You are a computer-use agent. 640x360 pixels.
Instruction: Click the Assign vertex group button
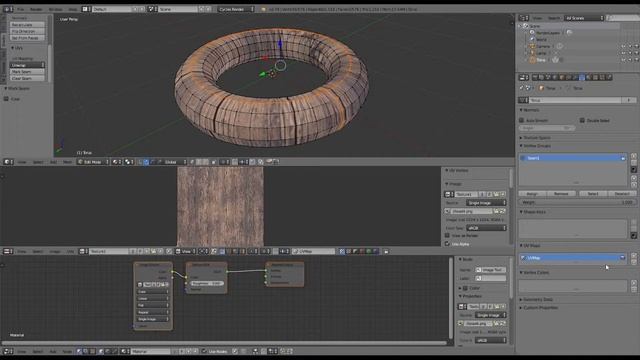click(532, 193)
